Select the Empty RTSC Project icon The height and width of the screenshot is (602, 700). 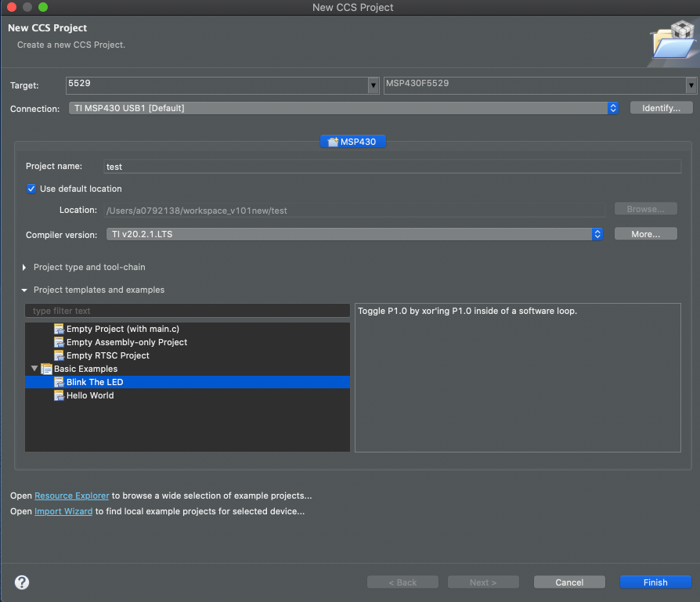pyautogui.click(x=60, y=355)
